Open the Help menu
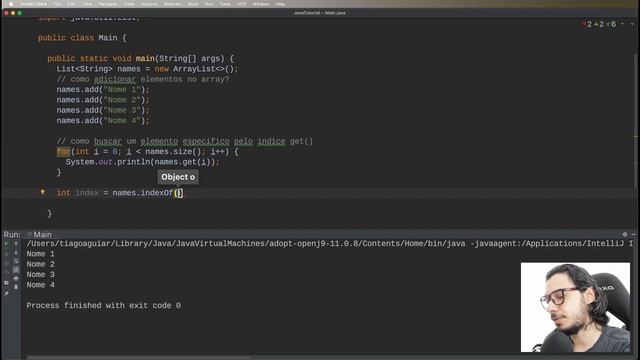This screenshot has width=640, height=360. click(280, 4)
